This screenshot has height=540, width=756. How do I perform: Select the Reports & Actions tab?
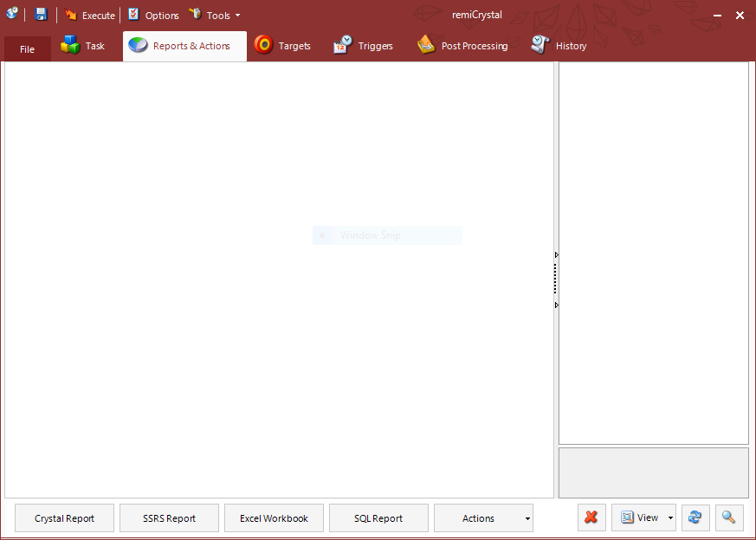(184, 46)
